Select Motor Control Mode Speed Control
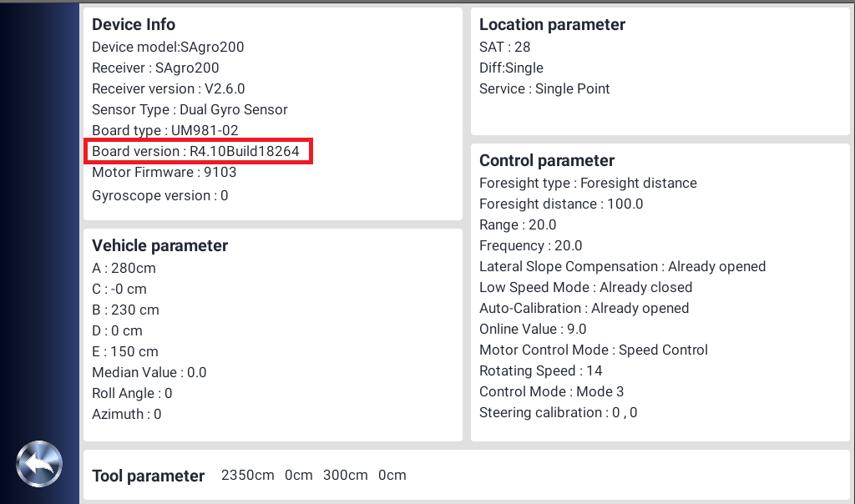This screenshot has width=855, height=504. point(594,350)
